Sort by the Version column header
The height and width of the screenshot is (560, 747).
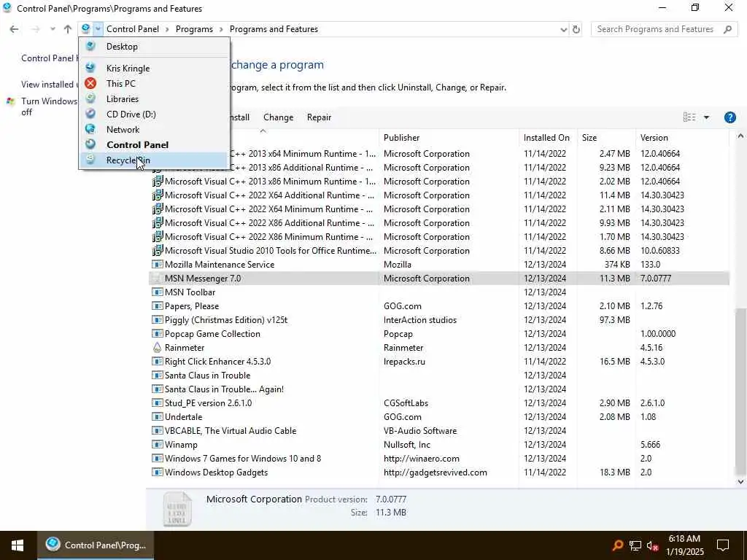pyautogui.click(x=682, y=138)
